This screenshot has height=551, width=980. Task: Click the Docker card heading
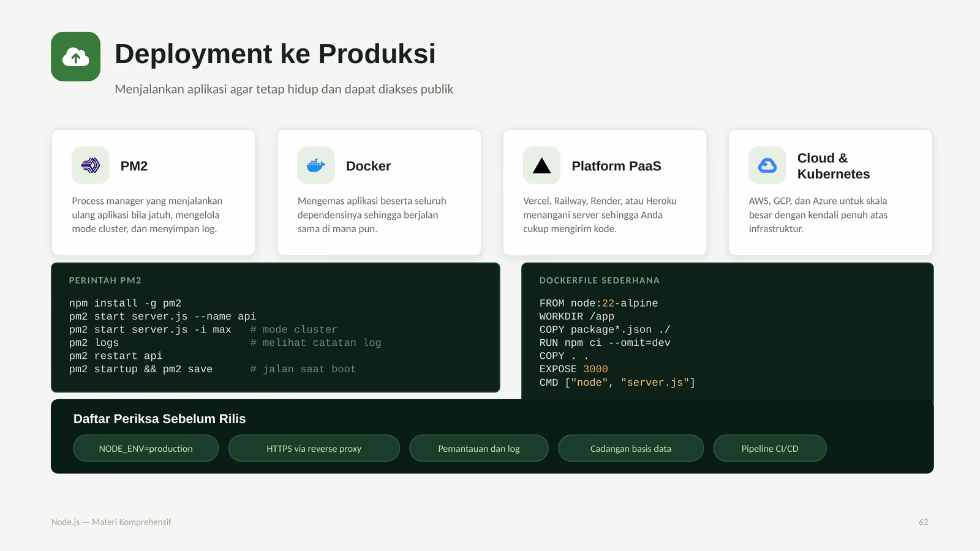pyautogui.click(x=368, y=166)
